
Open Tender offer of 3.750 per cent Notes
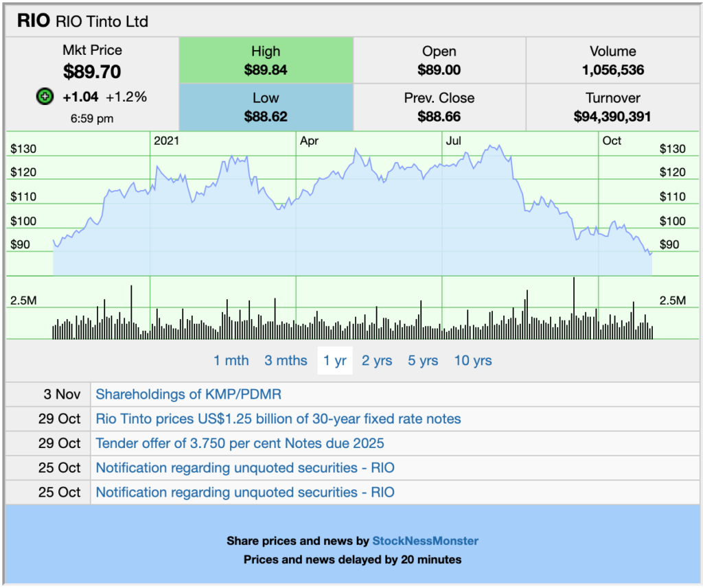tap(240, 443)
